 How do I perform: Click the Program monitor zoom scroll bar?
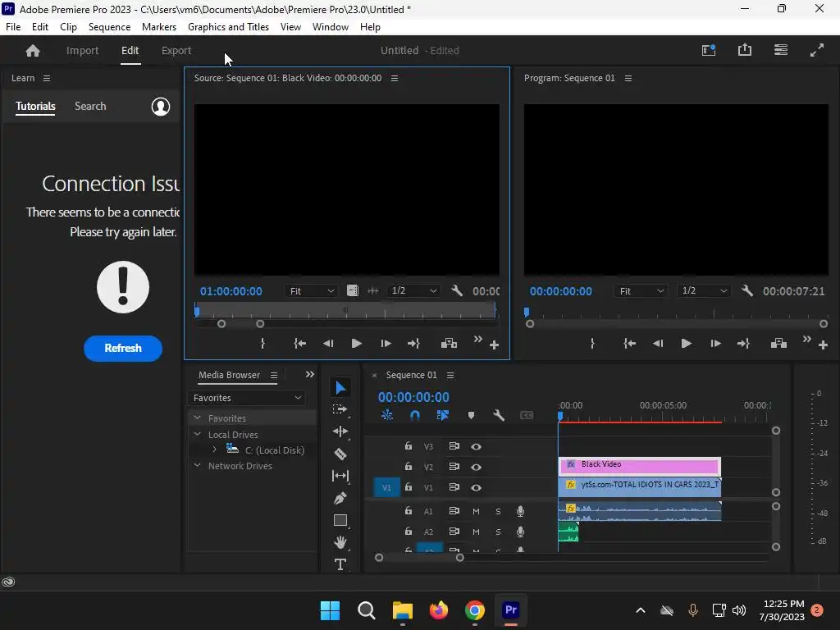pyautogui.click(x=677, y=323)
